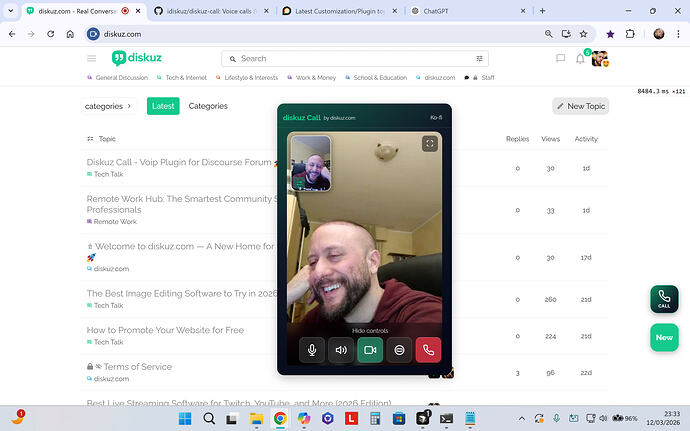The image size is (690, 431).
Task: Go back in browser history
Action: pos(12,34)
